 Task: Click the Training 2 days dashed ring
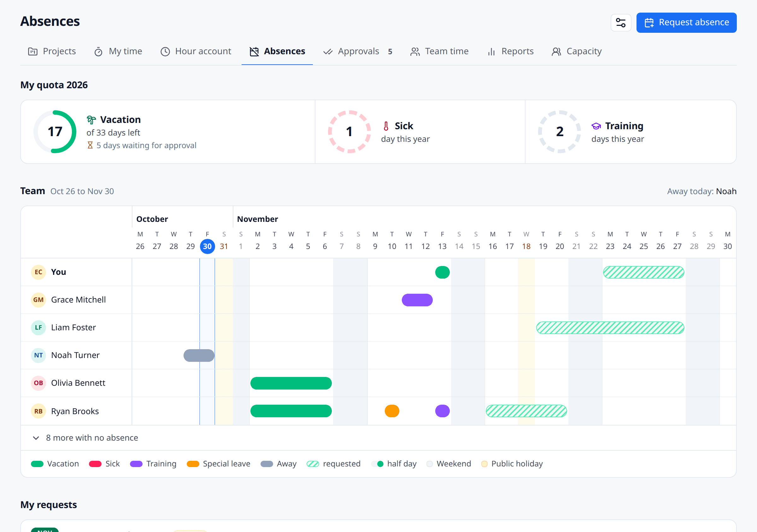[560, 132]
